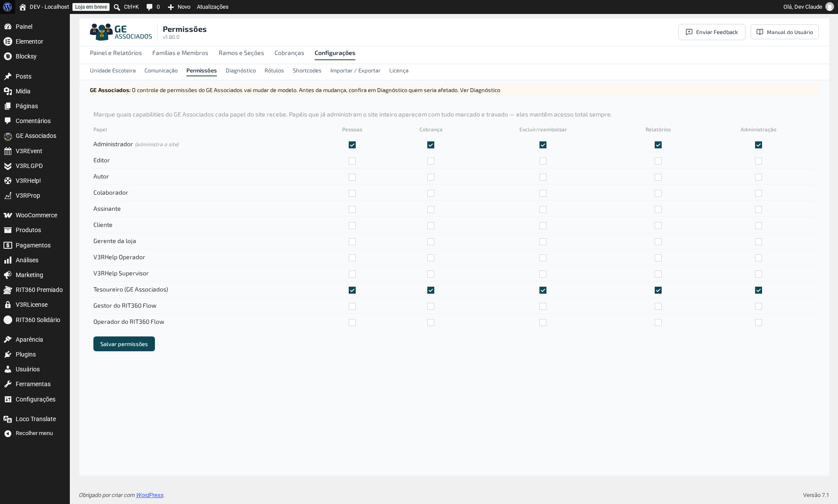Enable Excluir/reembolsar for Colaborador

click(543, 193)
